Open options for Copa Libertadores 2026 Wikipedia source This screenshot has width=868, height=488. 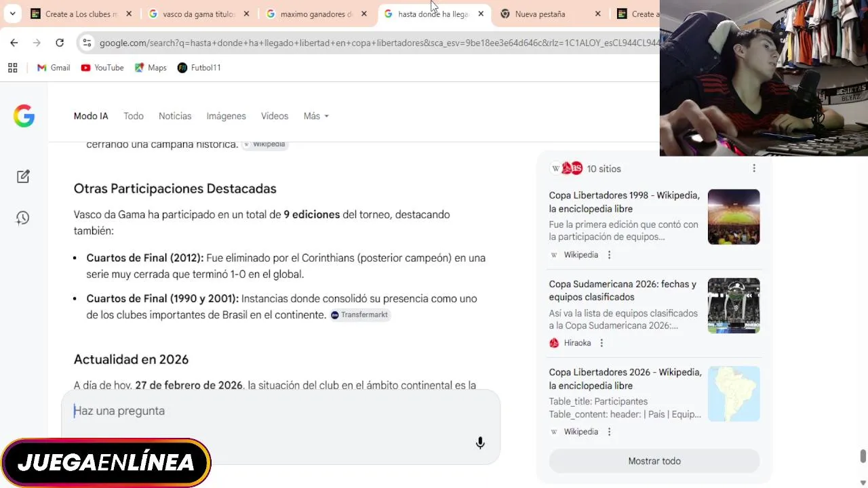[x=609, y=432]
